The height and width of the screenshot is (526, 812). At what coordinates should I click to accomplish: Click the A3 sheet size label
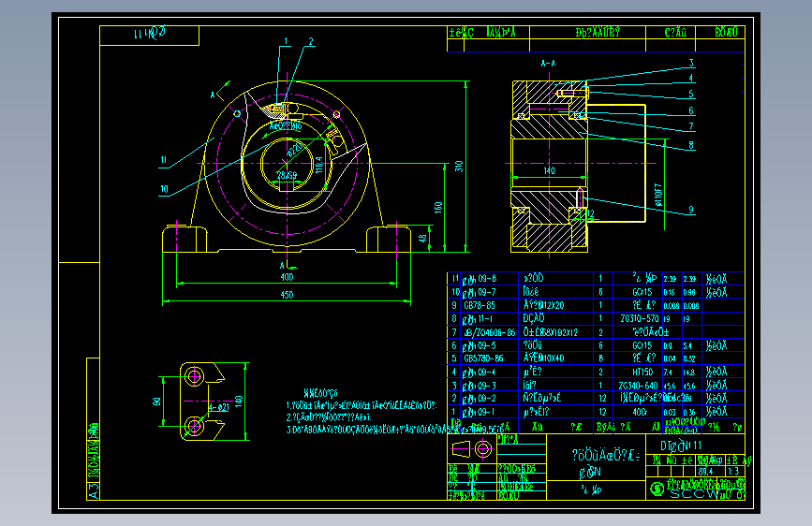click(94, 490)
